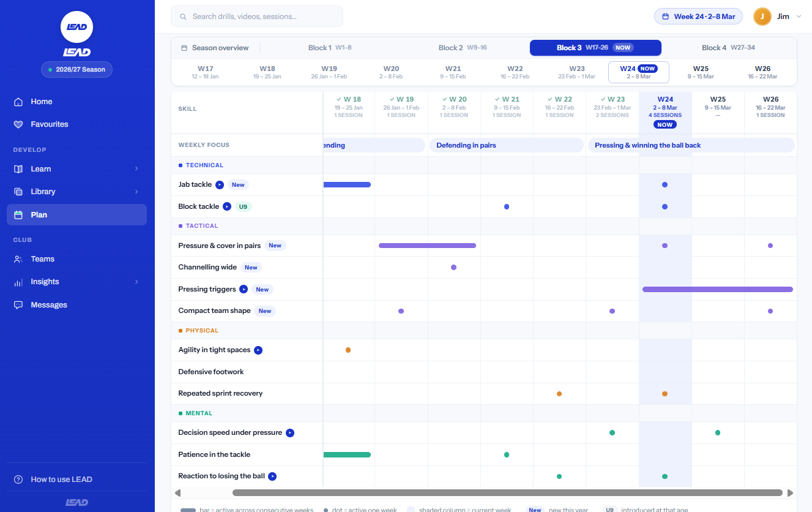The width and height of the screenshot is (812, 512).
Task: Click the How to use LEAD help icon
Action: pyautogui.click(x=18, y=480)
